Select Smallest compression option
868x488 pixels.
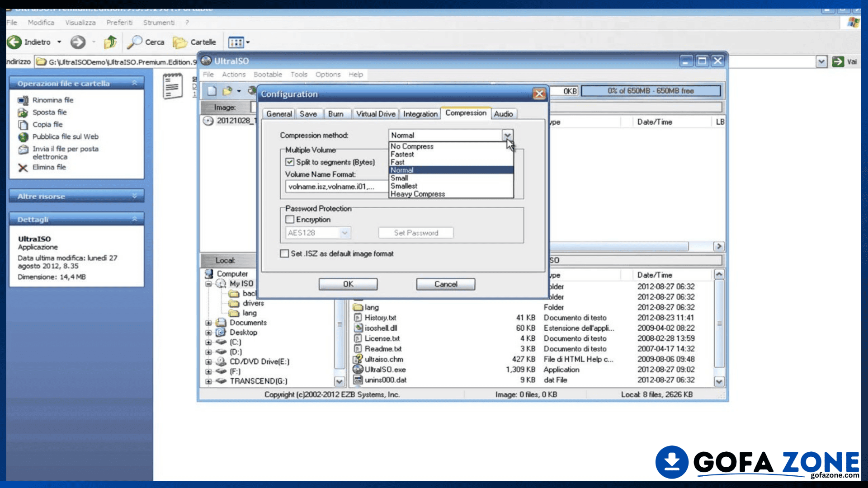451,186
